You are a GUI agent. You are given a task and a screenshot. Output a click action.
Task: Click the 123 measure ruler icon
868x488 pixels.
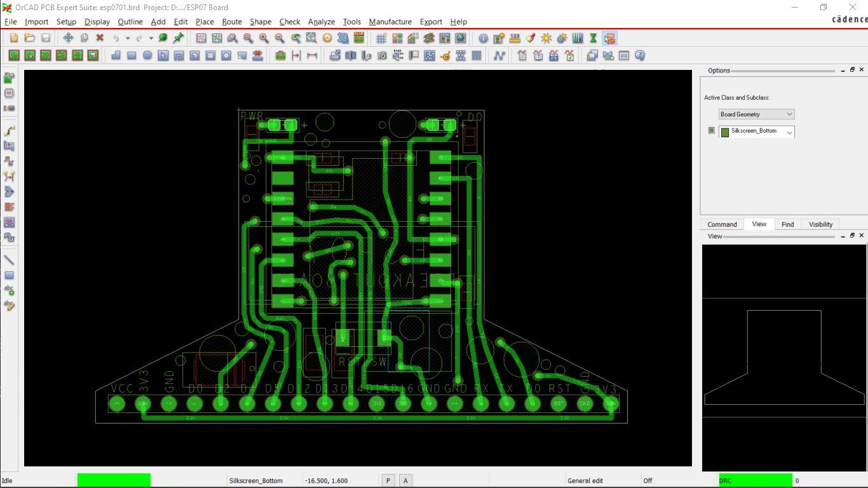[515, 38]
